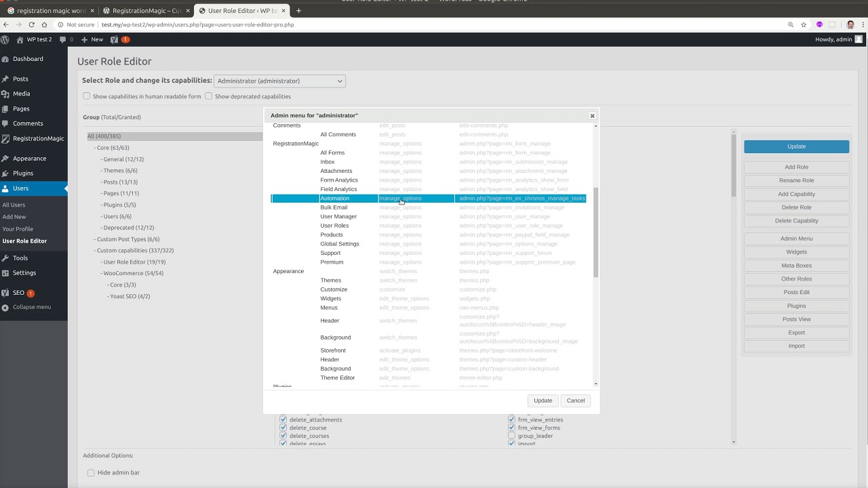The image size is (868, 488).
Task: Open the role selection dropdown
Action: (279, 81)
